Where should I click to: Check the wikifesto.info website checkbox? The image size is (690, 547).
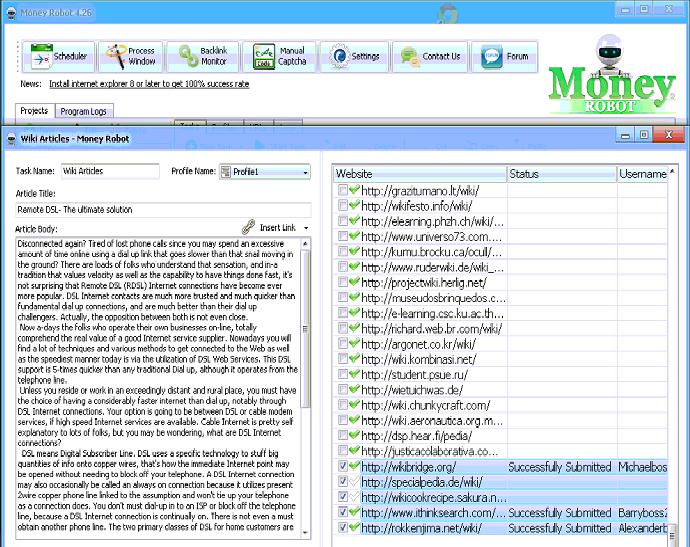[x=343, y=206]
